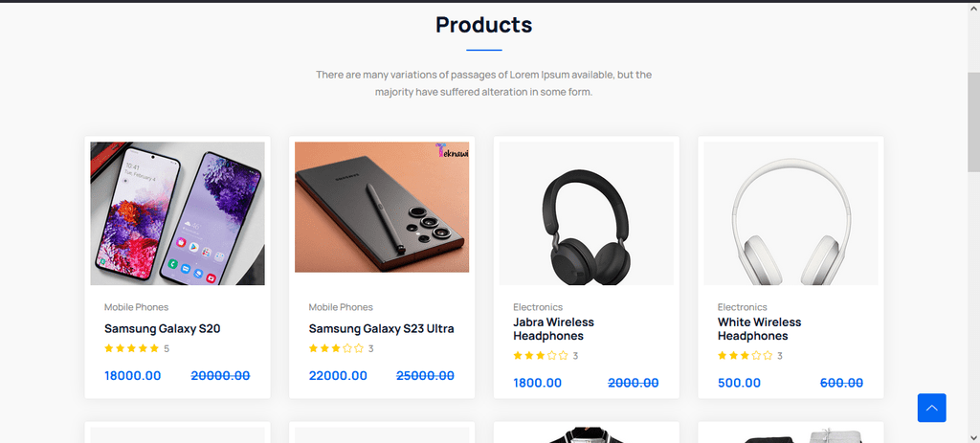Open the Jabra Wireless Headphones title link

click(x=553, y=329)
